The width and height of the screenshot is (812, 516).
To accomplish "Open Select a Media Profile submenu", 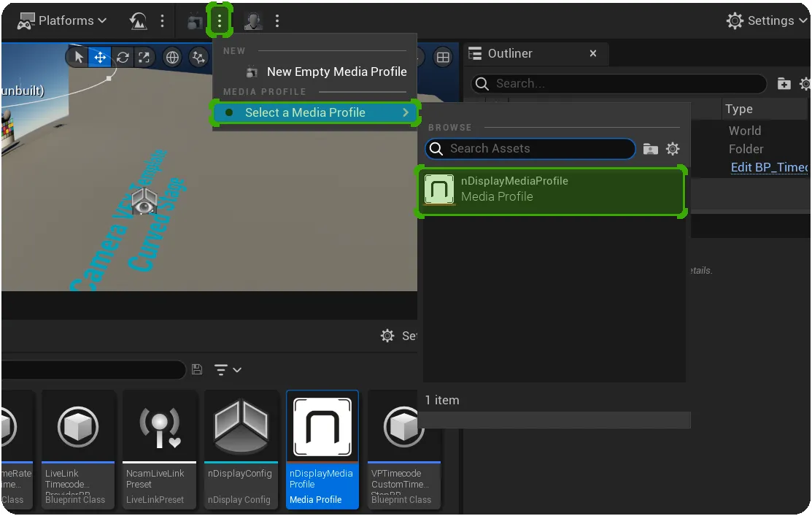I will (315, 112).
